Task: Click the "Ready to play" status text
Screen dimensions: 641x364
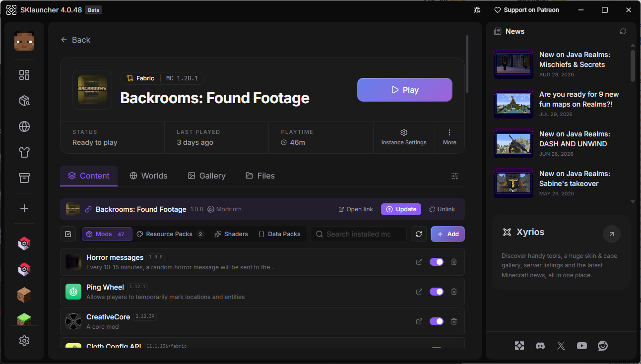Action: pos(95,142)
